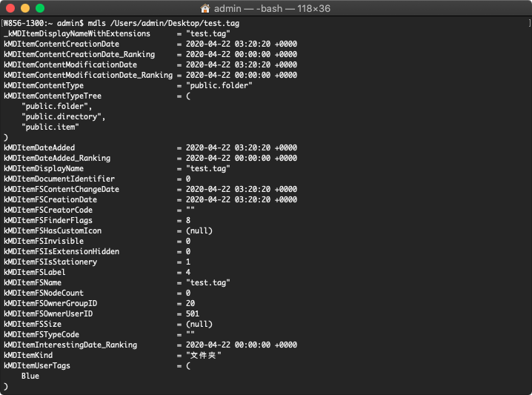532x395 pixels.
Task: Click 'kMDItemFSInvisible' attribute name
Action: 44,242
